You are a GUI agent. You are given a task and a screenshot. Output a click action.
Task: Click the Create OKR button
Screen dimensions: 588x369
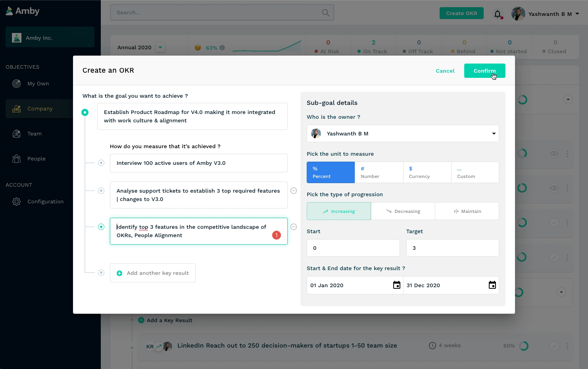461,13
